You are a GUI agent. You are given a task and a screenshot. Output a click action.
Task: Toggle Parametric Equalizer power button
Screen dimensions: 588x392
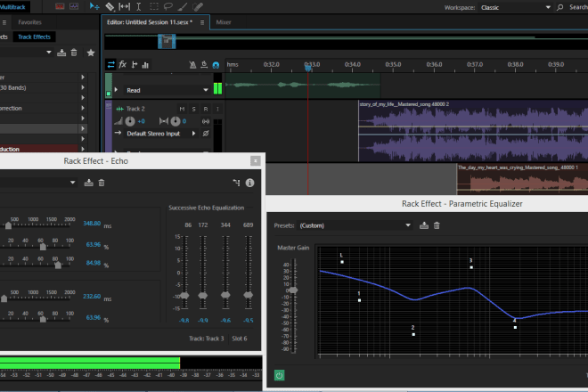click(x=280, y=375)
